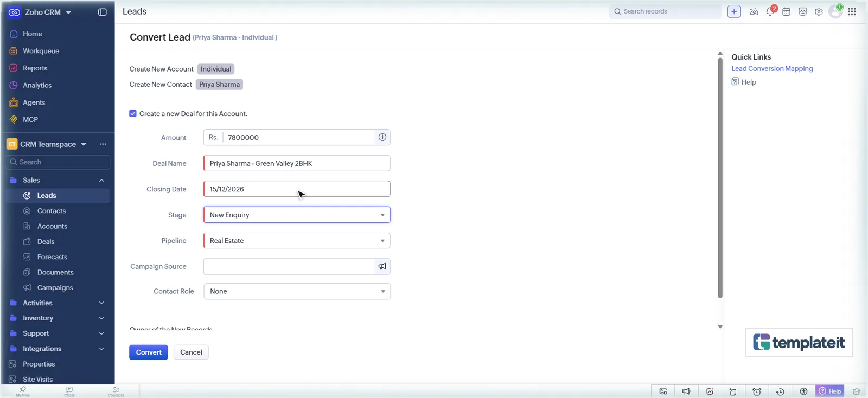Expand the Inventory section
This screenshot has width=868, height=398.
pyautogui.click(x=101, y=318)
